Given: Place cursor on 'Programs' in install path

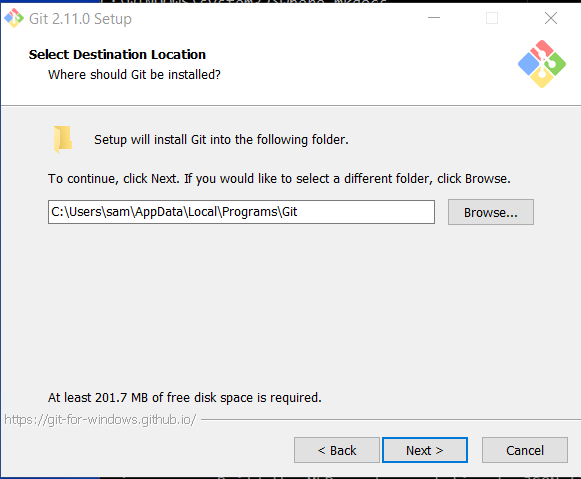Looking at the screenshot, I should pyautogui.click(x=250, y=212).
